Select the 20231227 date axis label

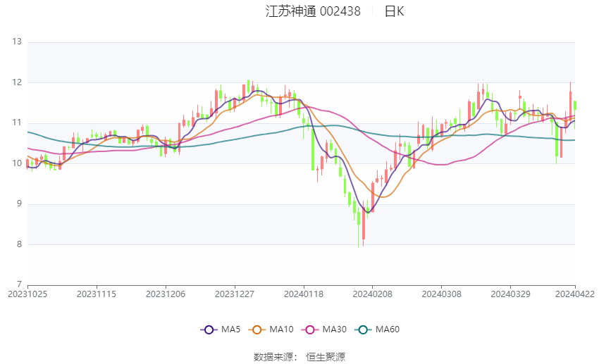(x=235, y=294)
